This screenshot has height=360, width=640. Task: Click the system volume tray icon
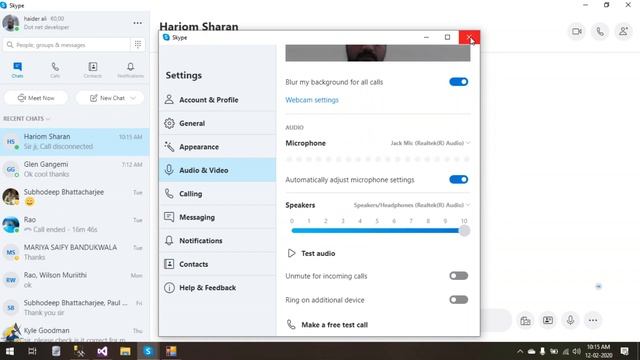[x=576, y=351]
